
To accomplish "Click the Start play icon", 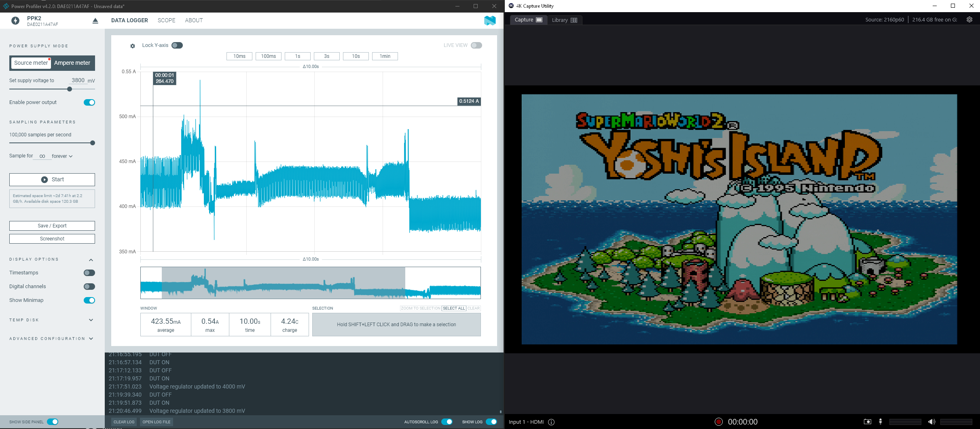I will (44, 180).
